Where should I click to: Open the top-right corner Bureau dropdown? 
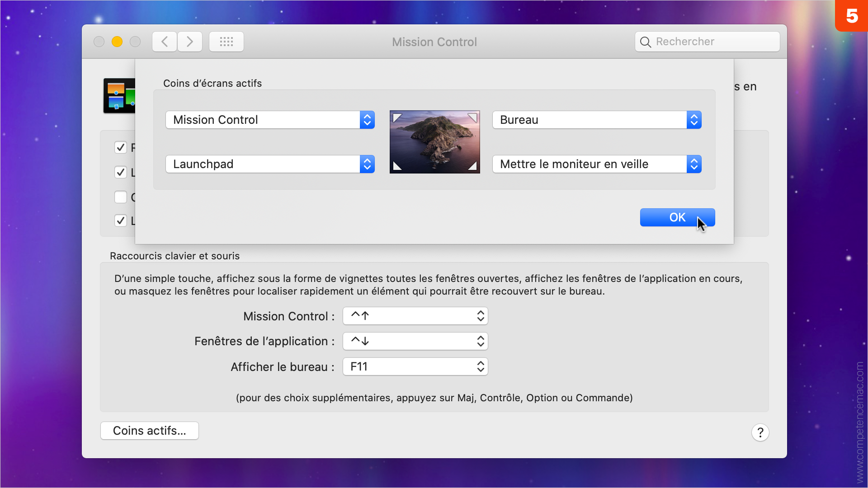597,120
